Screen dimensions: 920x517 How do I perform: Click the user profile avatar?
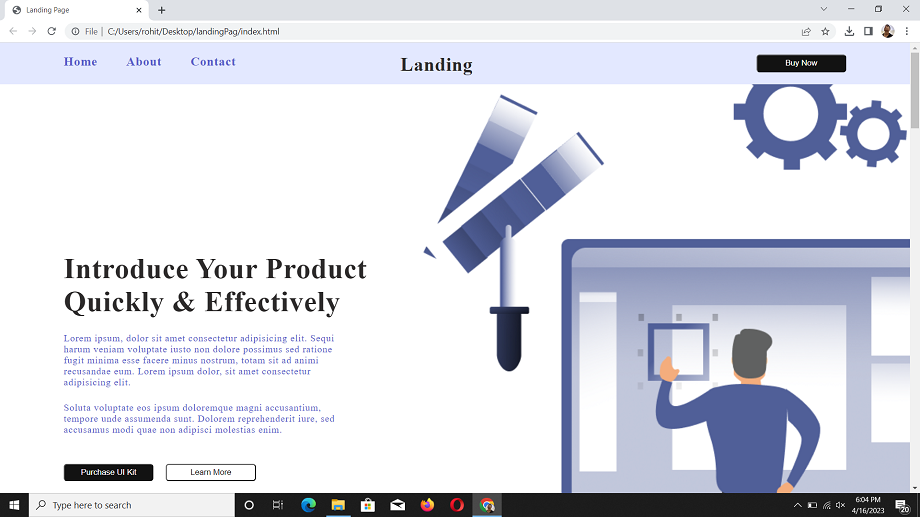click(887, 31)
